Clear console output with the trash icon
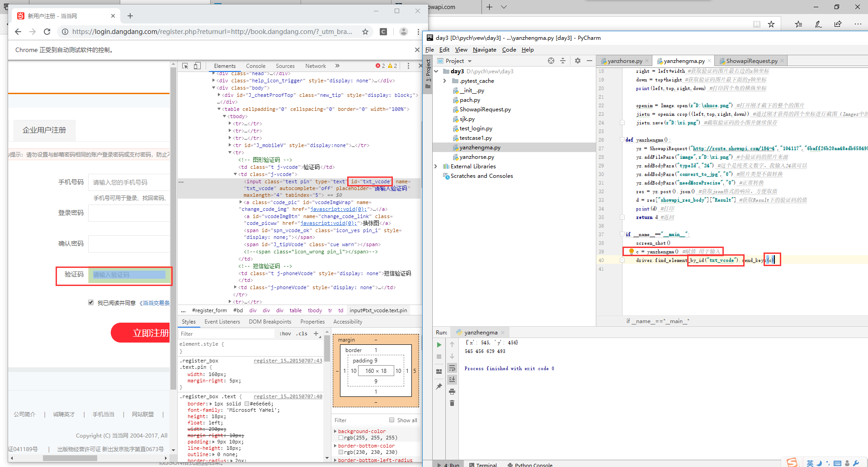The image size is (868, 467). coord(452,403)
